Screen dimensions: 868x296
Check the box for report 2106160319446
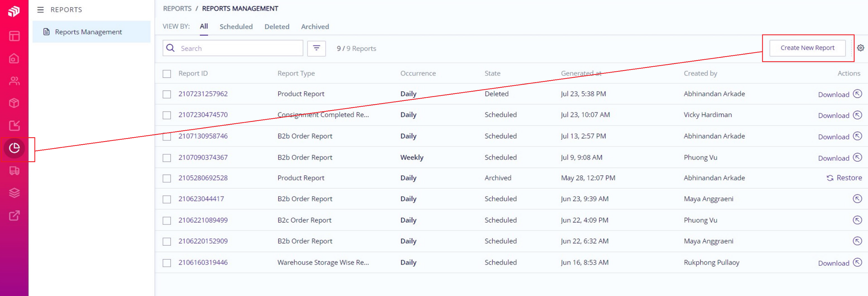click(x=167, y=263)
